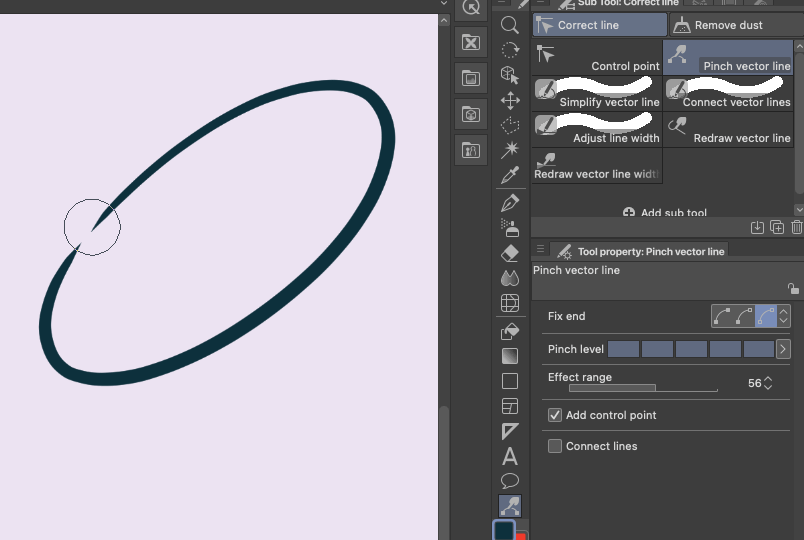Switch to the Correct line group tab

(599, 25)
